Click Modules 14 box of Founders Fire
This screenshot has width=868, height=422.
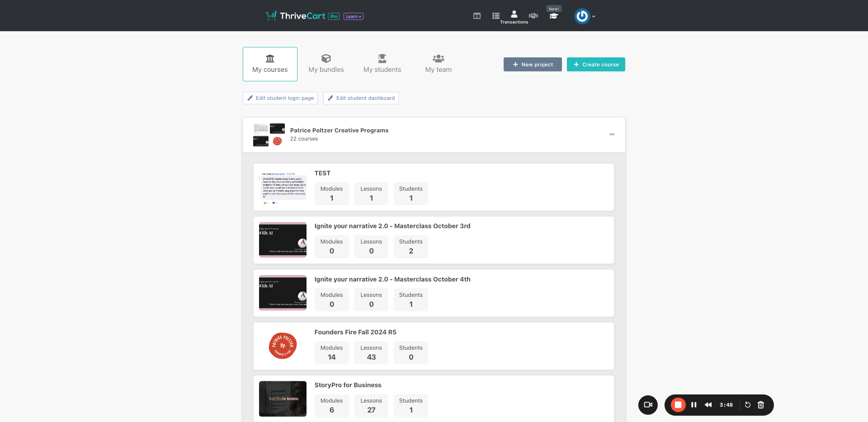tap(332, 352)
